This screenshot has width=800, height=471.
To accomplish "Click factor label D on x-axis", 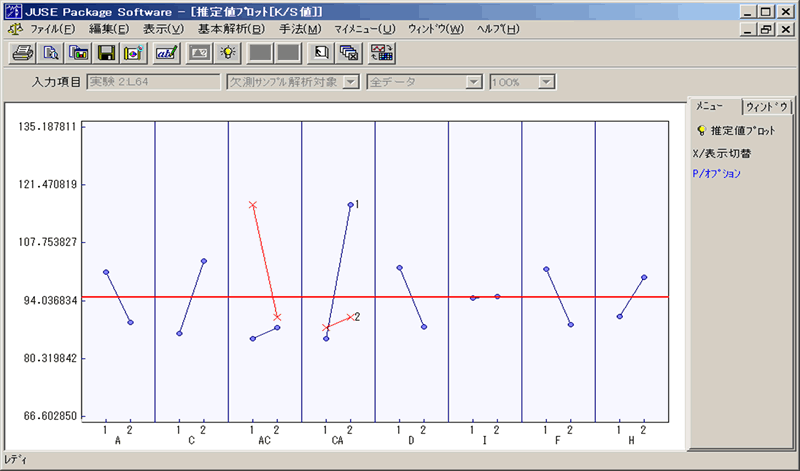I will point(411,440).
